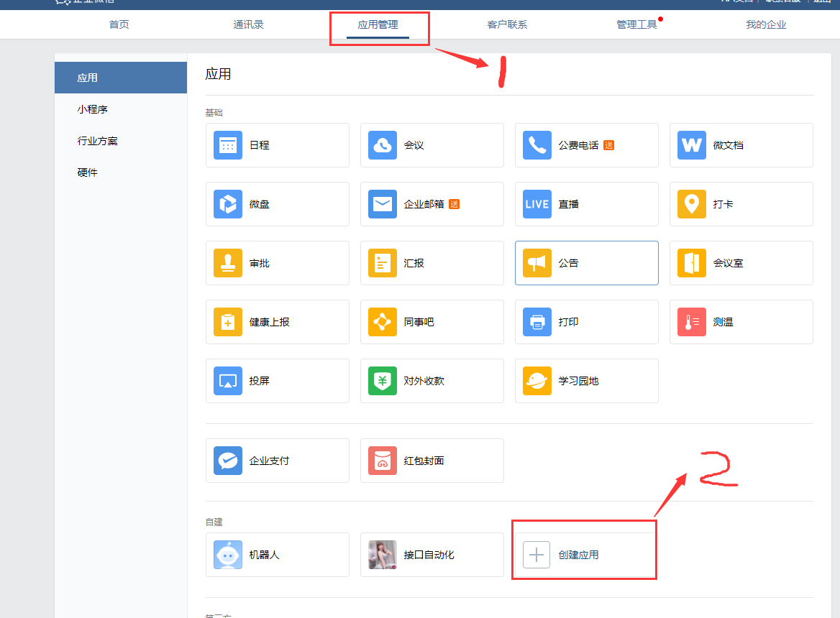Open 小程序 in the left sidebar

[121, 109]
